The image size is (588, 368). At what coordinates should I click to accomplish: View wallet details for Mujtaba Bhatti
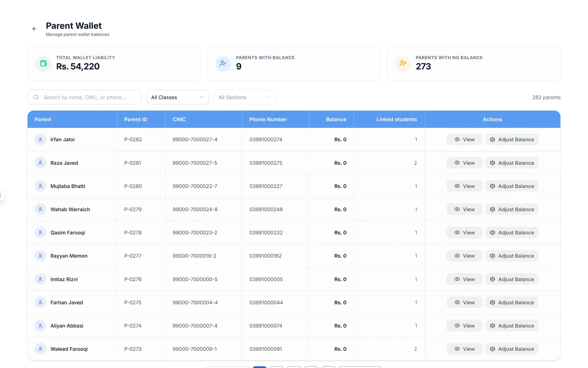(x=465, y=186)
